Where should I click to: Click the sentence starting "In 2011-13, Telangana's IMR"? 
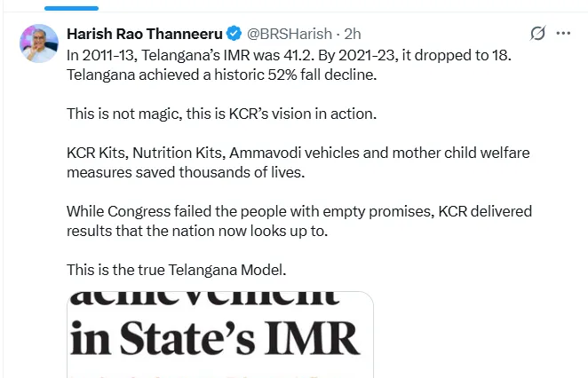(x=289, y=55)
